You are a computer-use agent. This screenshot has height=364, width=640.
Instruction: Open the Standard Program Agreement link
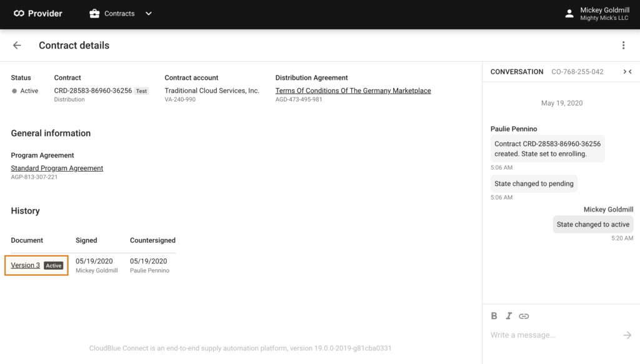(x=57, y=168)
